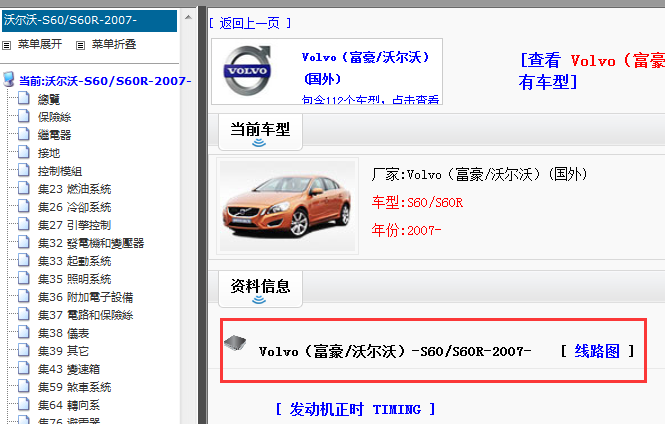Click the 菜单折叠 list icon
Screen dimensions: 665x424
[80, 45]
